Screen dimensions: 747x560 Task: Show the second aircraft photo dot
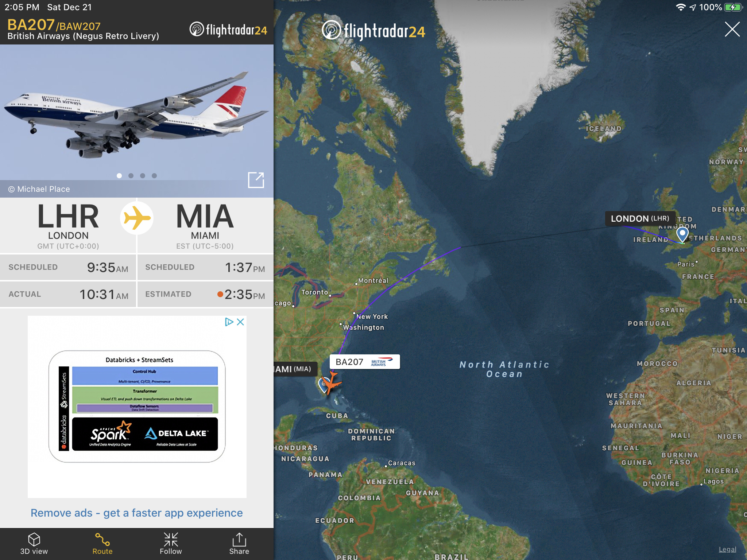click(131, 176)
